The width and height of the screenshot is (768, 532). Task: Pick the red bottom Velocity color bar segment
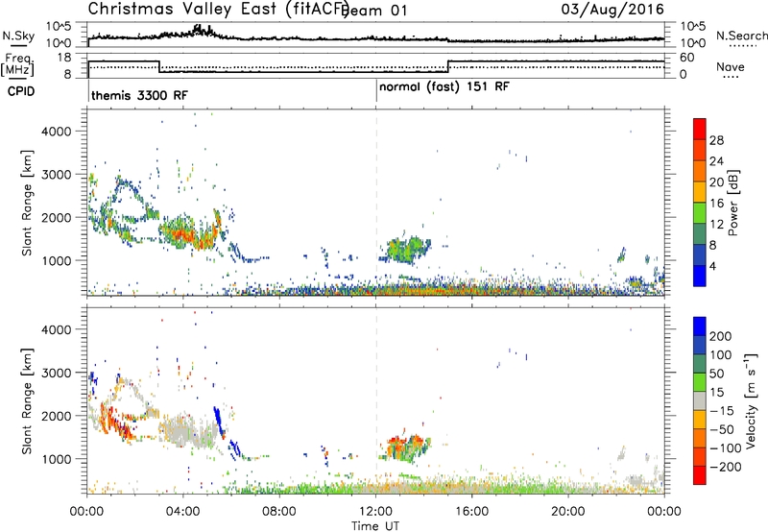point(700,475)
